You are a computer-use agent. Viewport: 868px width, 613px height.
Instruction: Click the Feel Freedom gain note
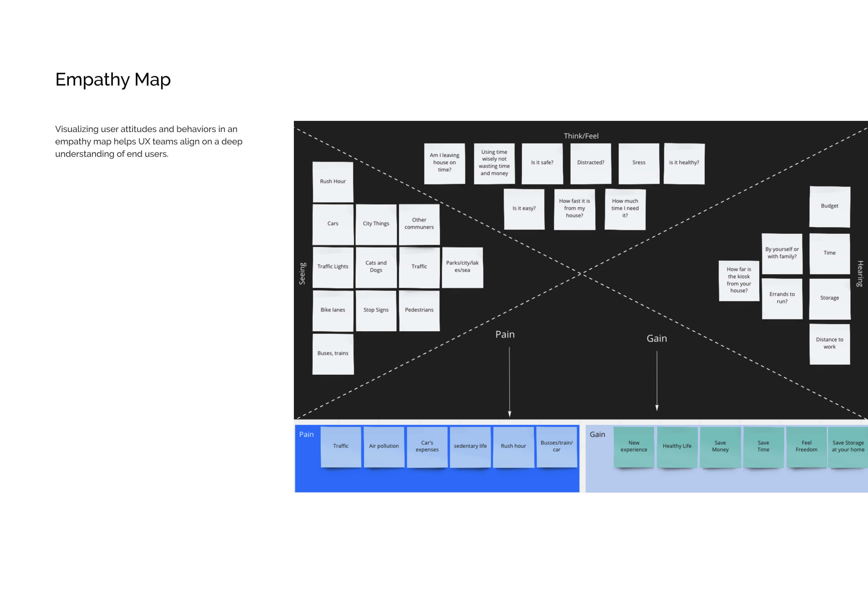click(806, 446)
